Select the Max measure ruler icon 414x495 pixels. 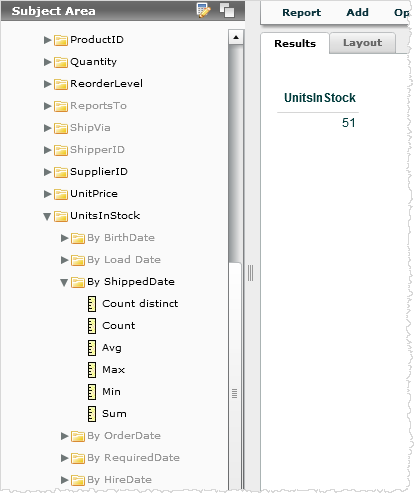pyautogui.click(x=92, y=370)
